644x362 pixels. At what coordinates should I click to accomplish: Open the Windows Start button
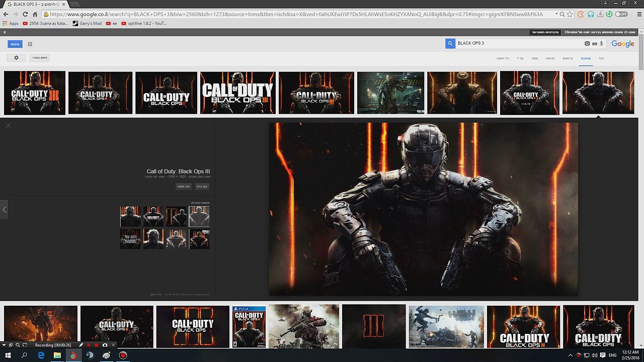[8, 355]
